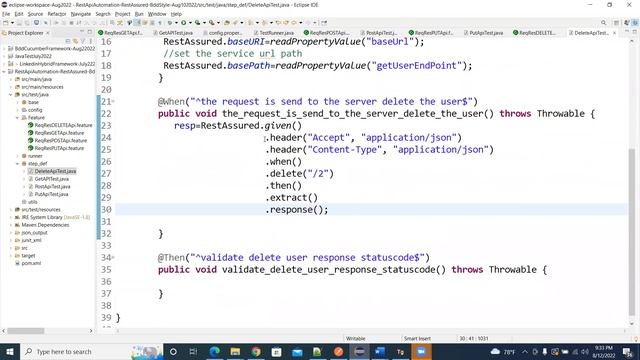Open the Refactor menu
The width and height of the screenshot is (640, 360).
[x=57, y=14]
